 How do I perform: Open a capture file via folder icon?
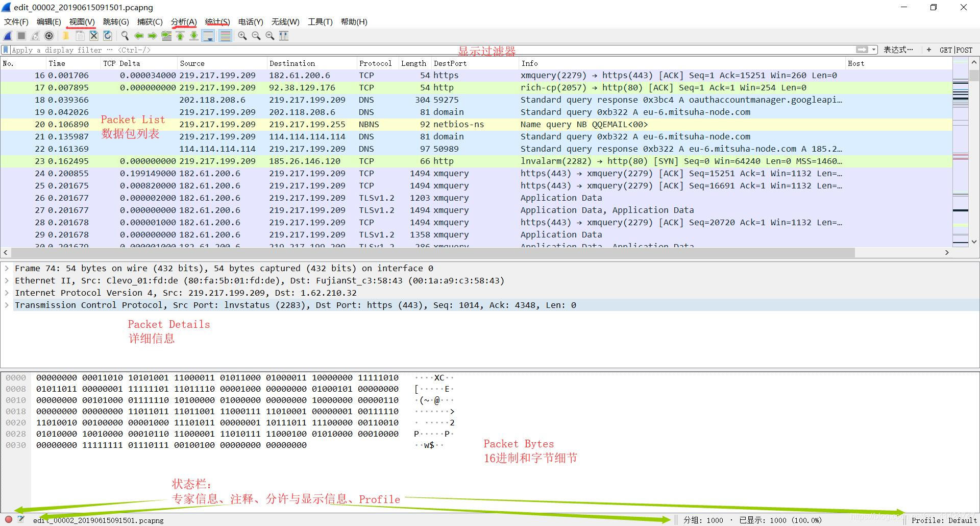pyautogui.click(x=66, y=36)
